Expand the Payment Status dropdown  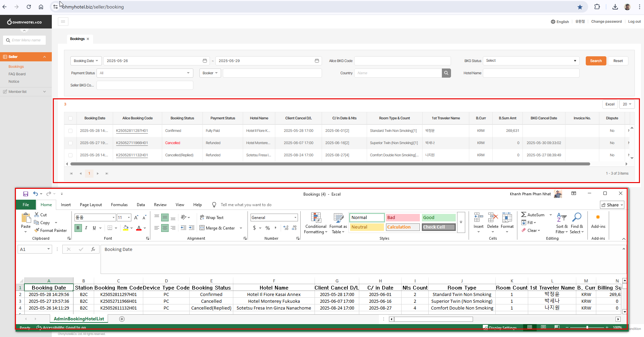(145, 73)
